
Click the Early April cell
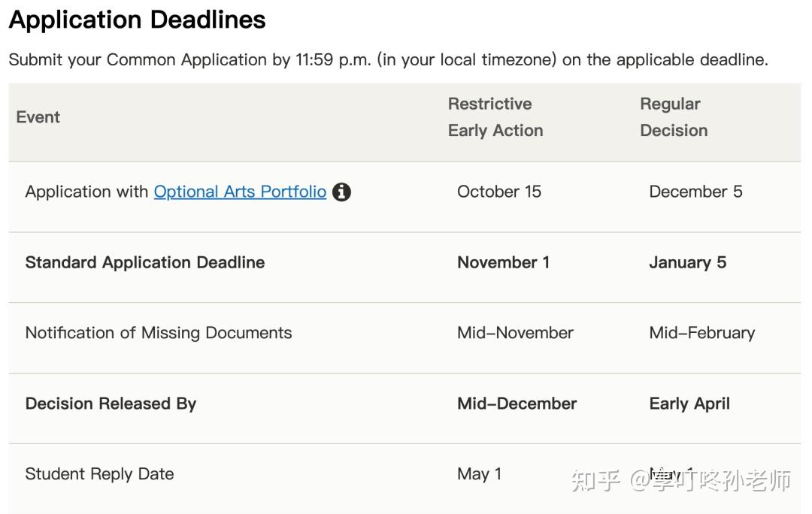689,404
